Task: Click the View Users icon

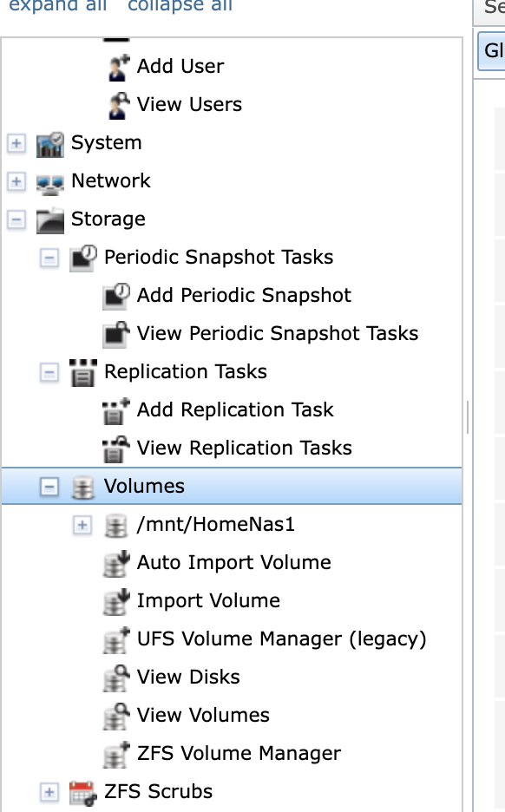Action: 119,105
